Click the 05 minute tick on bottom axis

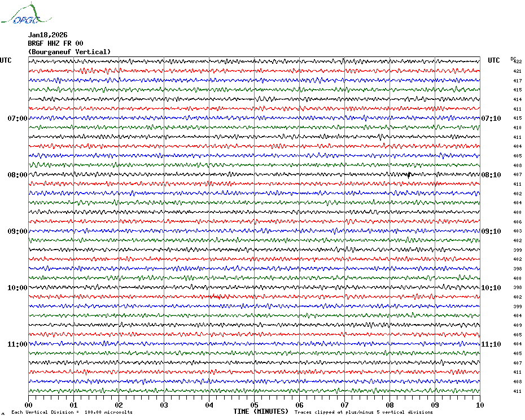coord(254,405)
